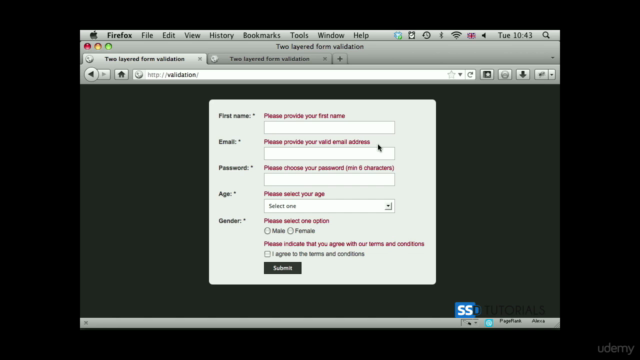The width and height of the screenshot is (640, 360).
Task: Click the round blue status bar icon
Action: pos(489,323)
